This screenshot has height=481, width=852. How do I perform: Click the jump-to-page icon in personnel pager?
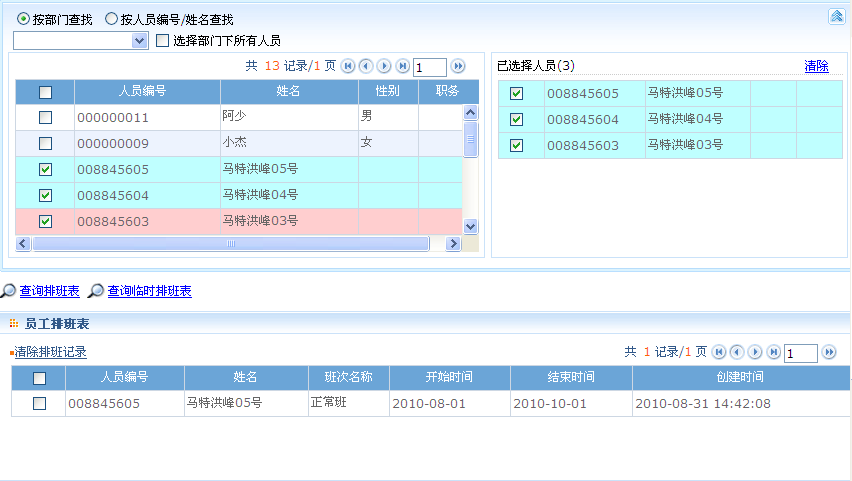458,66
